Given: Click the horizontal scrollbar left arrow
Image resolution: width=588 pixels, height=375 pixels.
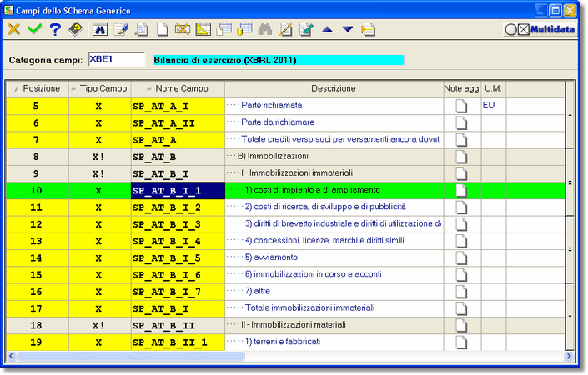Looking at the screenshot, I should coord(11,356).
